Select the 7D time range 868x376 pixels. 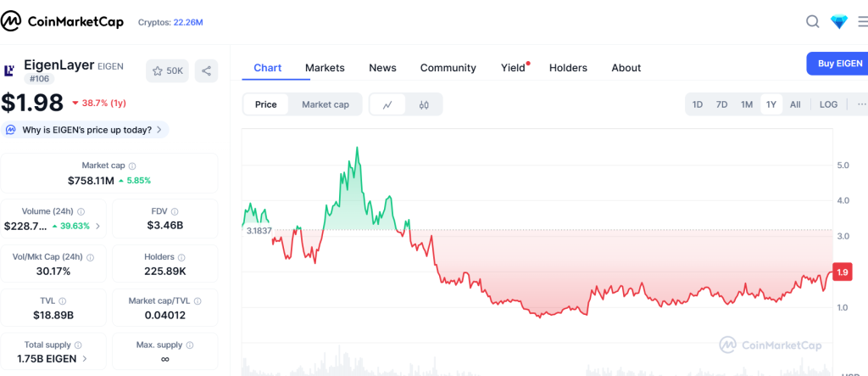point(721,104)
